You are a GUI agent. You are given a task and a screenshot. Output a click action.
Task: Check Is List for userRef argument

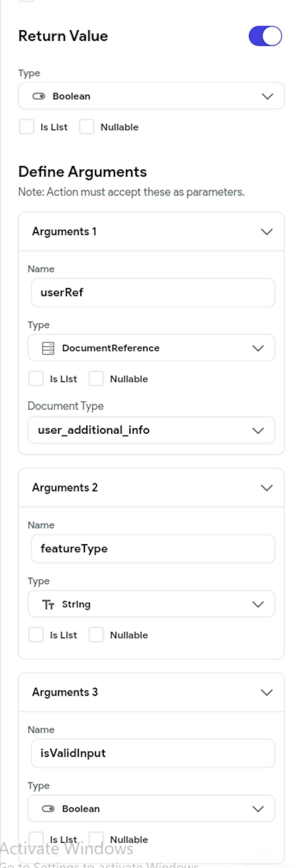(x=36, y=379)
